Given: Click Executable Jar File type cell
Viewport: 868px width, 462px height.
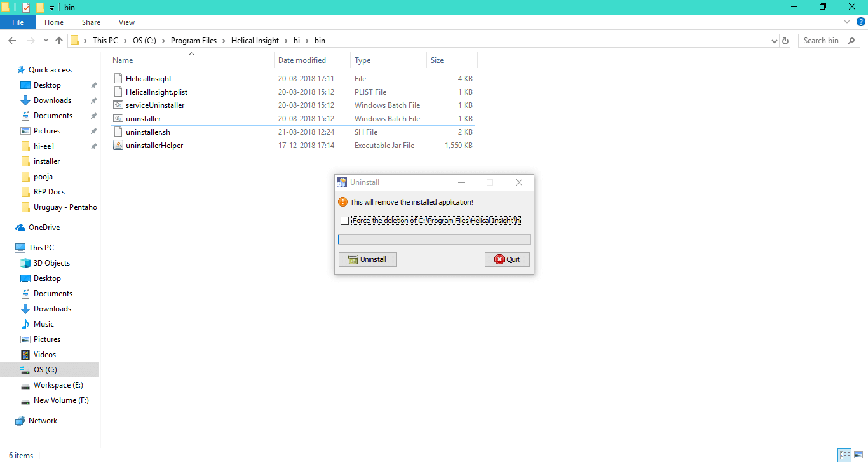Looking at the screenshot, I should click(384, 146).
